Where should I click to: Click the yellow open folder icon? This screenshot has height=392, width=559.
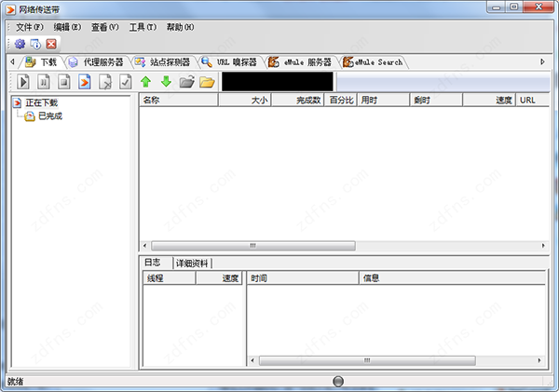(207, 83)
